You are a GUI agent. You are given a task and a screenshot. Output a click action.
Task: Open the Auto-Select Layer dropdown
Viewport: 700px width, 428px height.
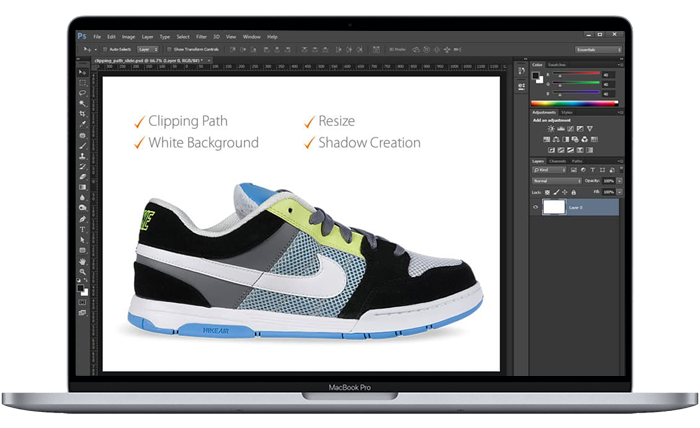148,50
